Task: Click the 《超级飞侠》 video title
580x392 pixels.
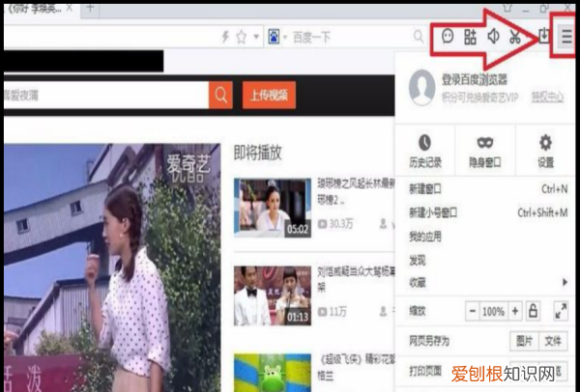Action: click(356, 367)
